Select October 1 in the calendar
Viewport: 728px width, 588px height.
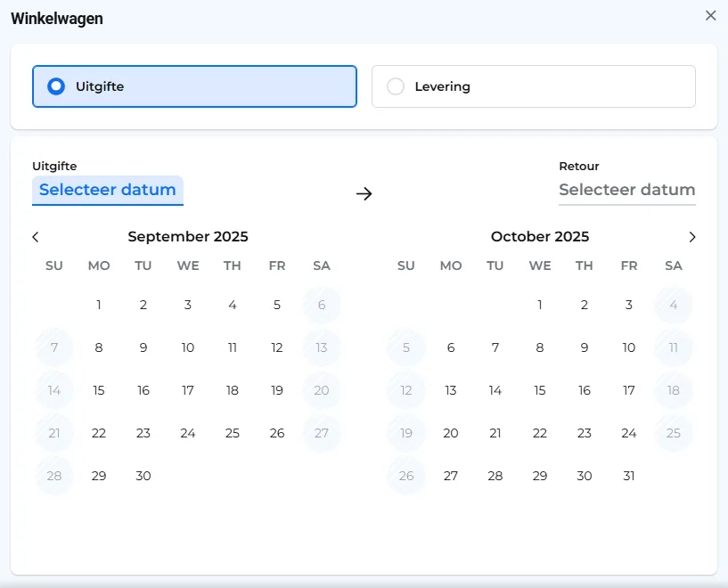pos(540,305)
